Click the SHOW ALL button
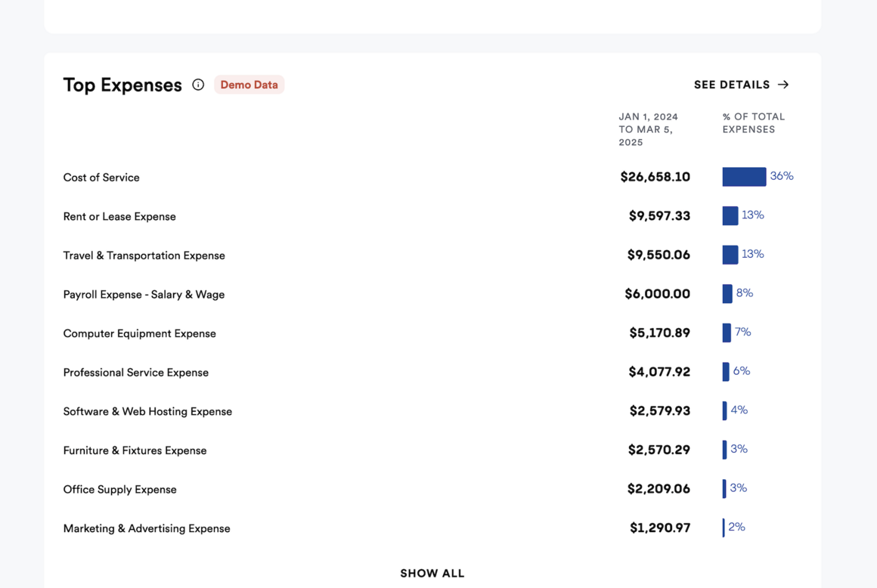877x588 pixels. tap(432, 573)
